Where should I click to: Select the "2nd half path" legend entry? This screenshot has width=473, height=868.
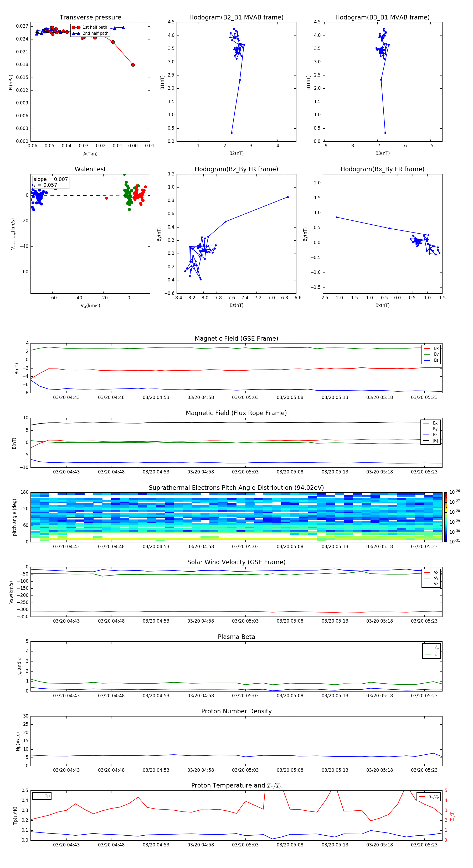[x=90, y=33]
